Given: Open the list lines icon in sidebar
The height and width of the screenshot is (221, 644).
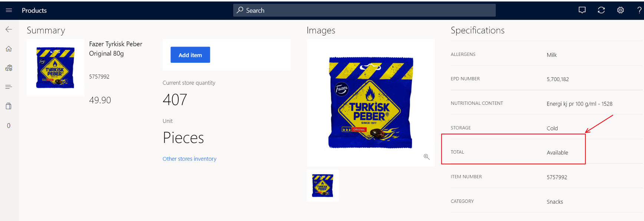Looking at the screenshot, I should (9, 87).
